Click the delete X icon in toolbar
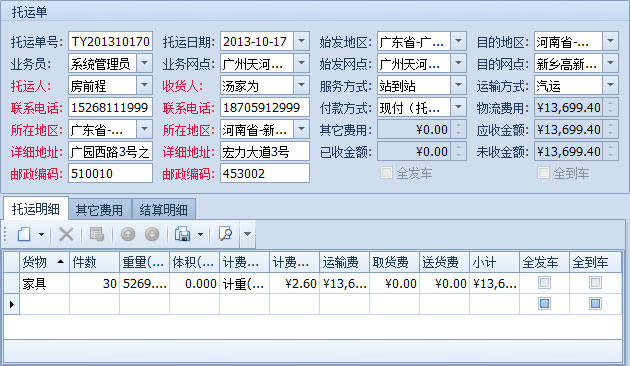This screenshot has width=630, height=366. [x=66, y=234]
